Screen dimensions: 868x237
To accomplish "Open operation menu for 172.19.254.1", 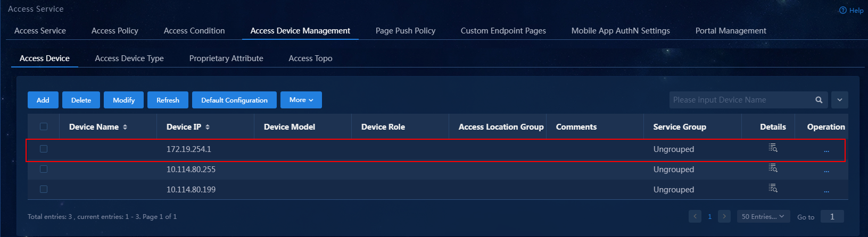I will tap(826, 151).
